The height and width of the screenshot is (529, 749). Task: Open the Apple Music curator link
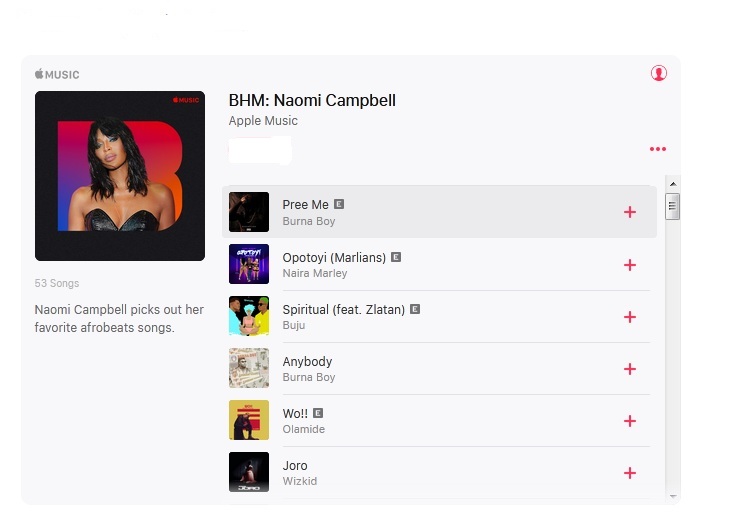point(263,121)
